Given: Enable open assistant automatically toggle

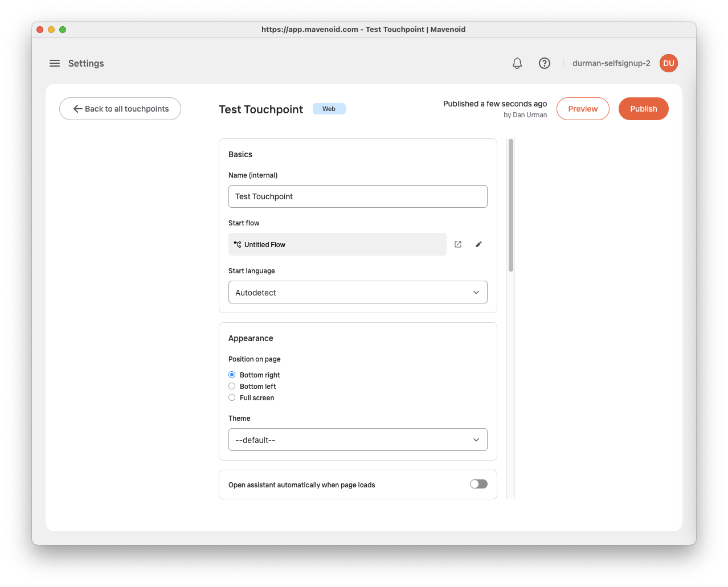Looking at the screenshot, I should click(x=478, y=484).
